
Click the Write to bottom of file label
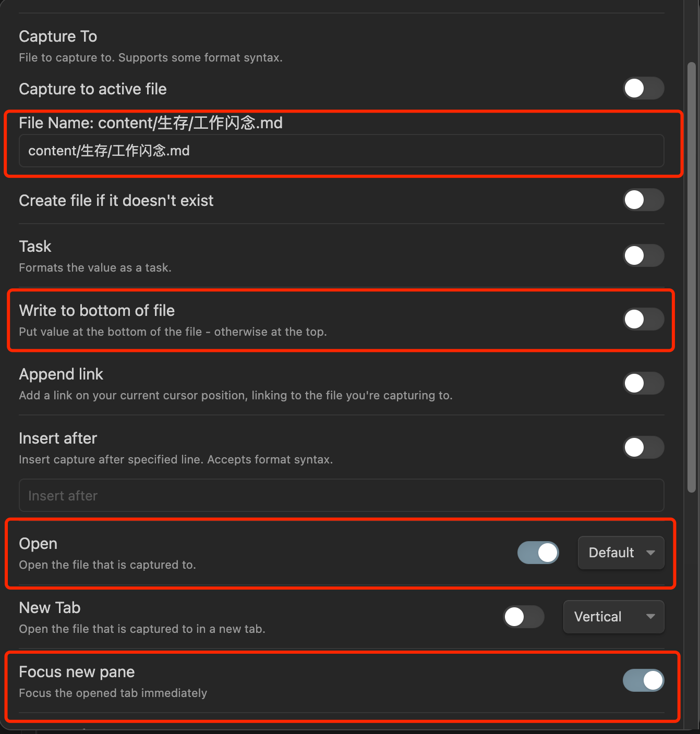pyautogui.click(x=96, y=311)
